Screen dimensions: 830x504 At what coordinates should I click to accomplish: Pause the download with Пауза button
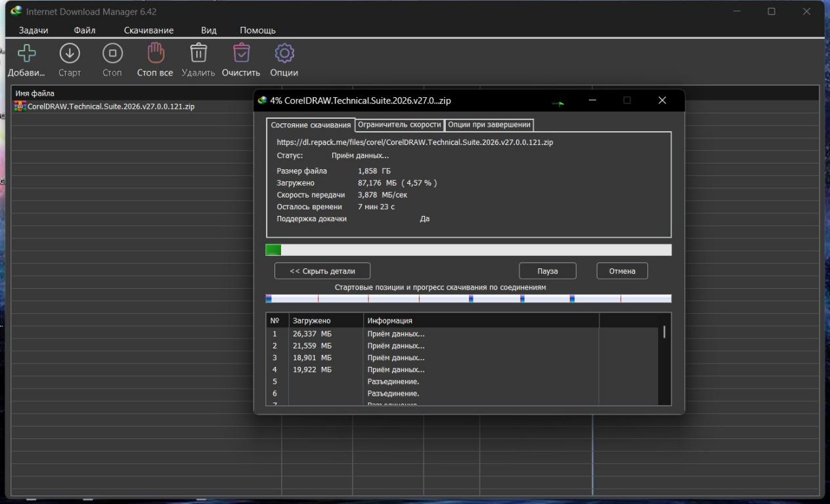point(547,271)
